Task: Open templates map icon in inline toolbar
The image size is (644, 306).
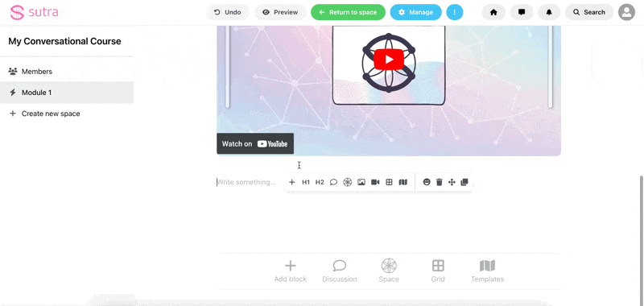Action: pyautogui.click(x=403, y=182)
